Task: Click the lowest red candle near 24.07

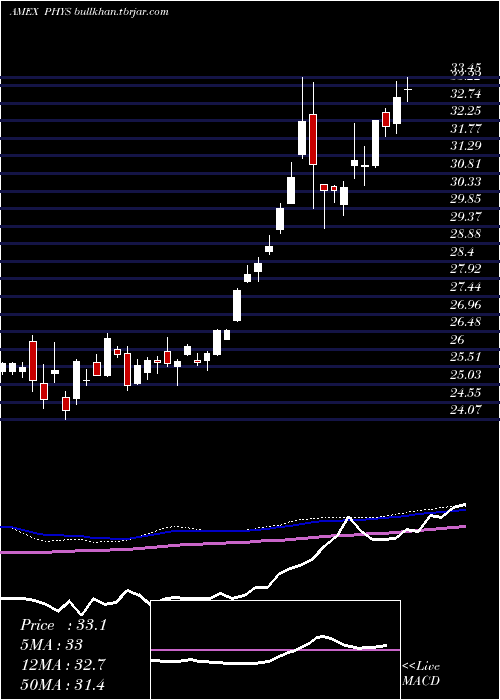Action: [x=66, y=404]
